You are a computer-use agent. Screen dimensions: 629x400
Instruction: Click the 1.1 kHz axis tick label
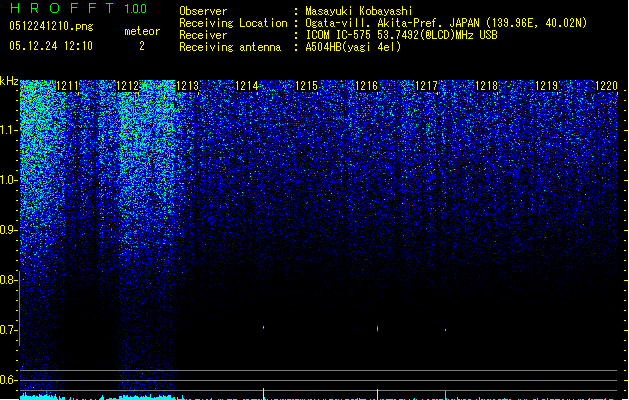[x=9, y=130]
